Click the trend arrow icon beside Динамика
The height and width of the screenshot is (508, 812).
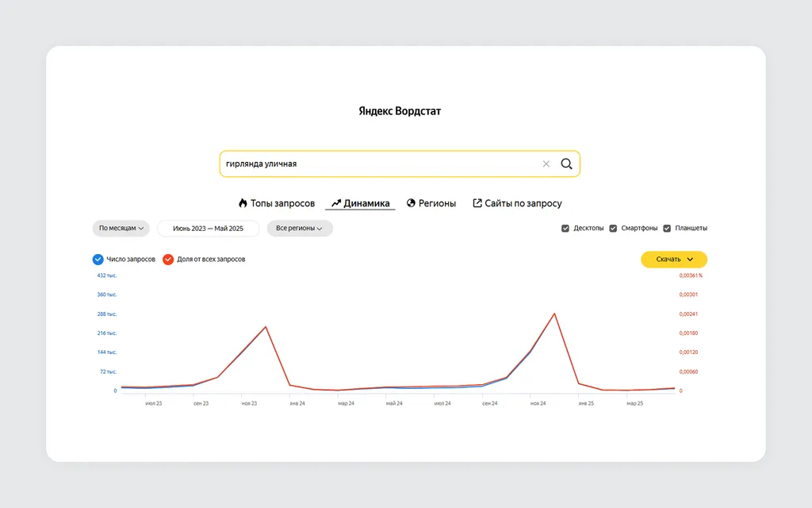coord(336,203)
